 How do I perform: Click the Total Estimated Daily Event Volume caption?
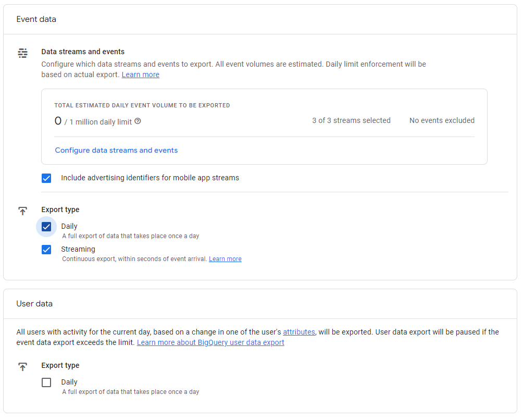coord(142,105)
